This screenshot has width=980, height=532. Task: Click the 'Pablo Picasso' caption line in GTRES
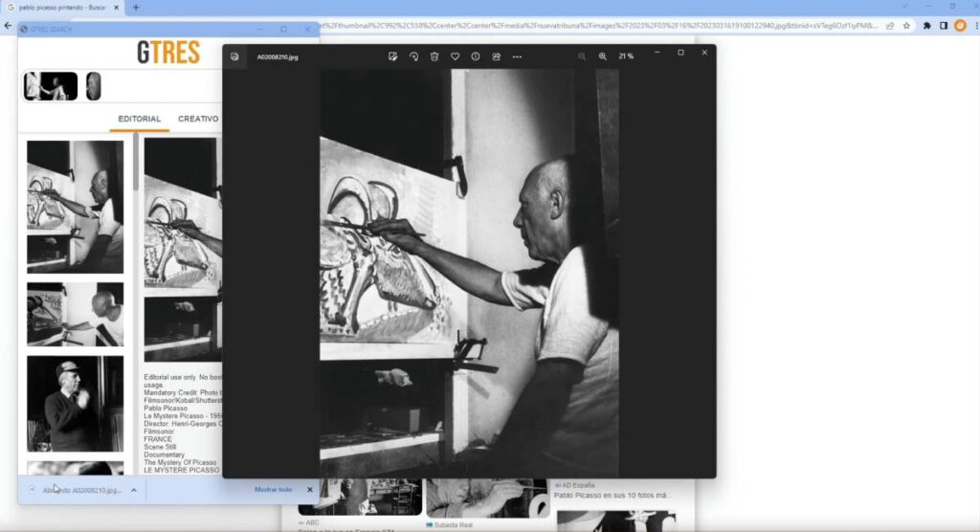[166, 409]
